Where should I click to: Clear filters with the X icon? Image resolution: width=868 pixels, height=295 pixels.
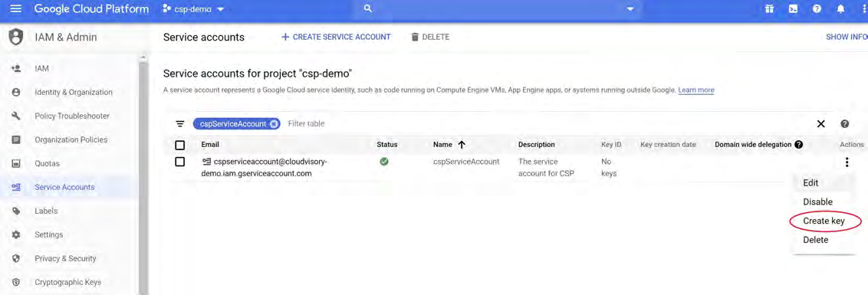pos(821,124)
